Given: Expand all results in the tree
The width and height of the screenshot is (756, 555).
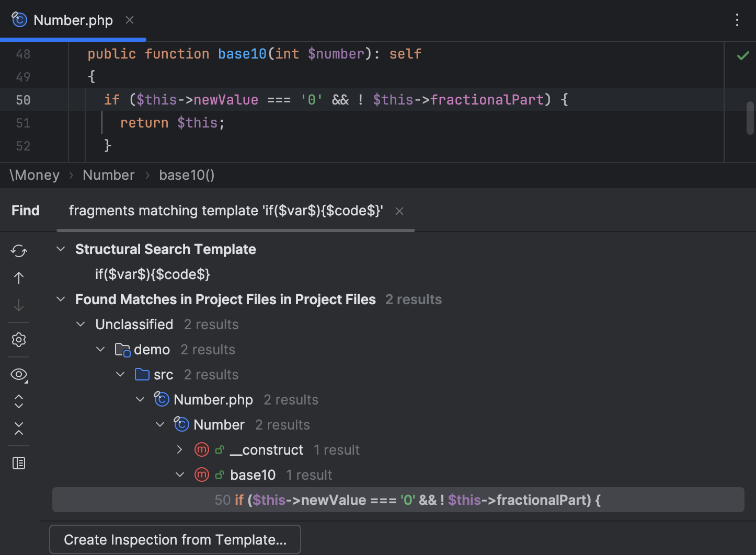Looking at the screenshot, I should (18, 401).
